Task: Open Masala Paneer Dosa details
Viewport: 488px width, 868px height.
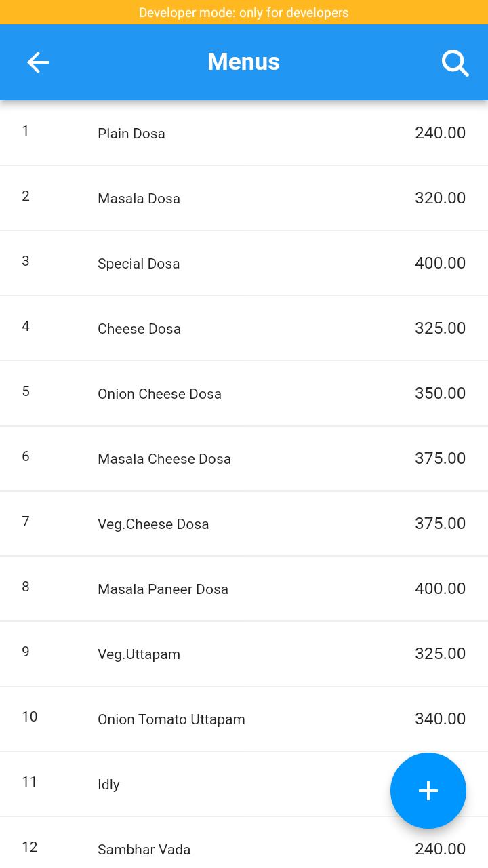Action: [x=244, y=589]
